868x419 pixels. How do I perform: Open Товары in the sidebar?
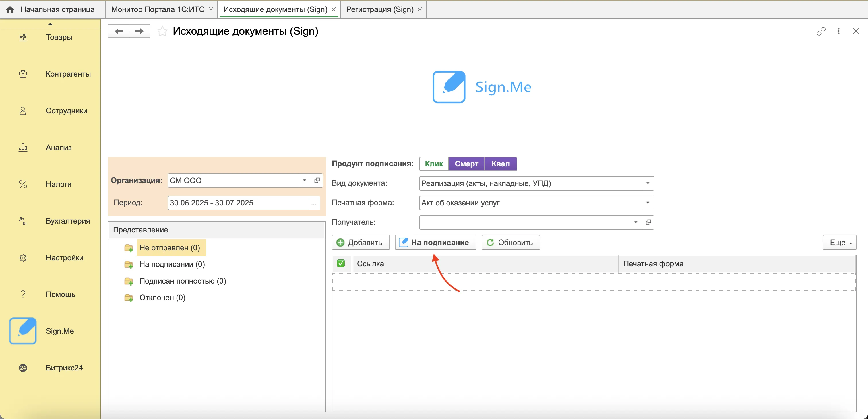pyautogui.click(x=59, y=37)
